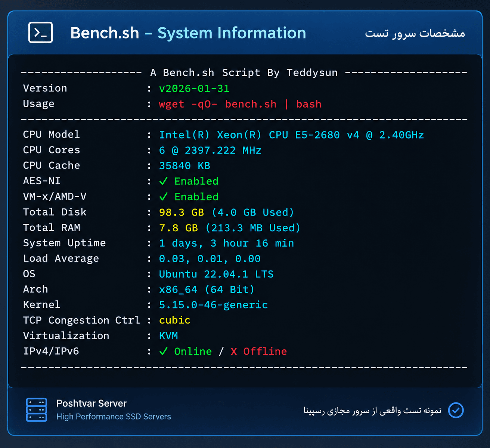Click the 'Offline' IPv6 status text

(x=265, y=351)
